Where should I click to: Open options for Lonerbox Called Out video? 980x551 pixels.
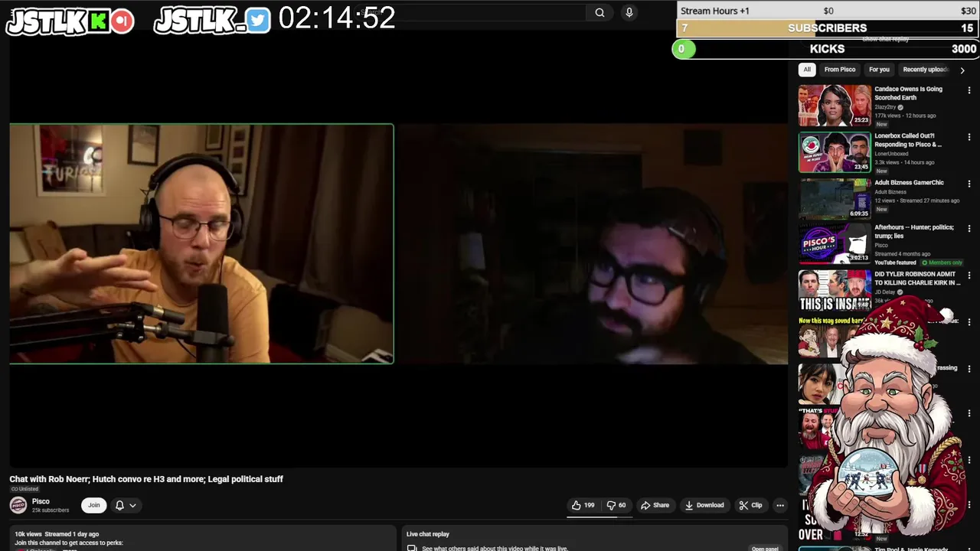[969, 137]
